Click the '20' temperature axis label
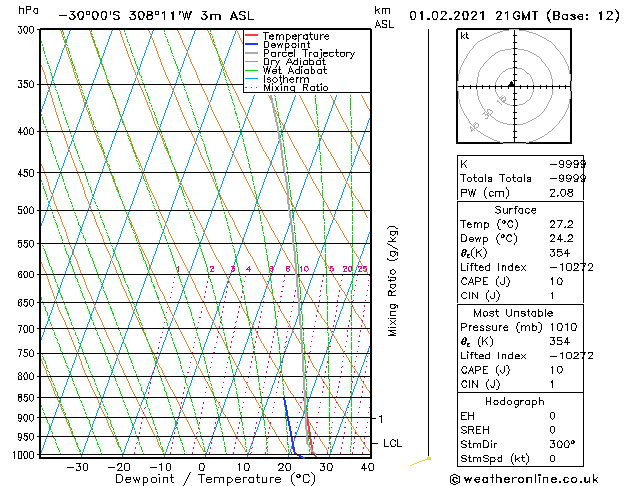This screenshot has height=486, width=629. (284, 467)
